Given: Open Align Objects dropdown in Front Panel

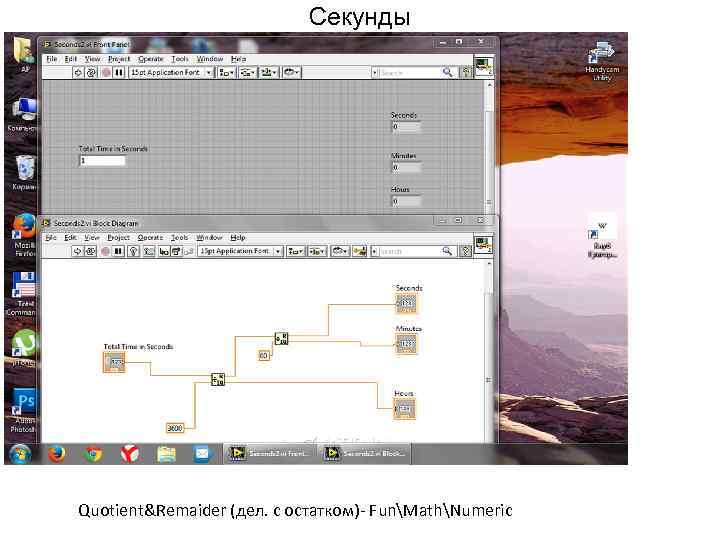Looking at the screenshot, I should click(226, 73).
